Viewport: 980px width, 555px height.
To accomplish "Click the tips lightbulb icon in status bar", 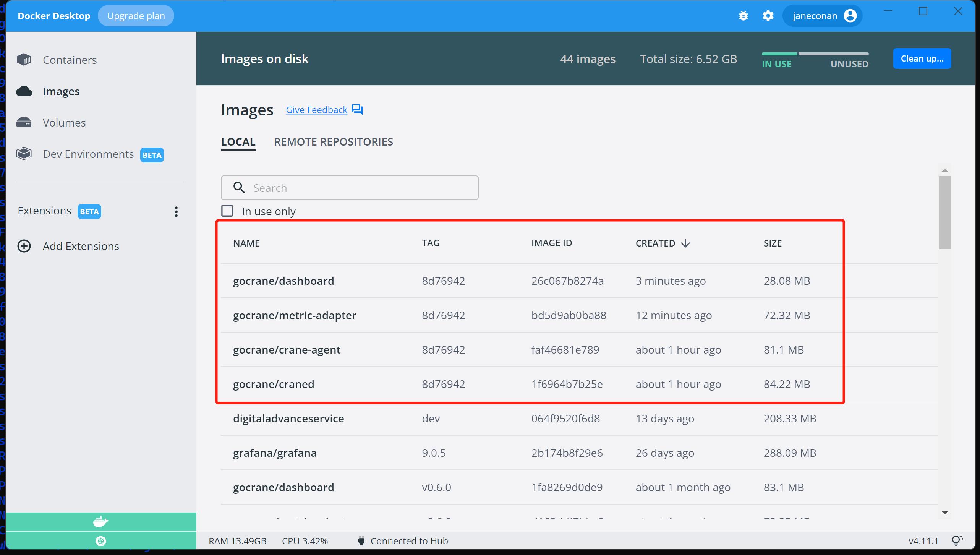I will 957,540.
